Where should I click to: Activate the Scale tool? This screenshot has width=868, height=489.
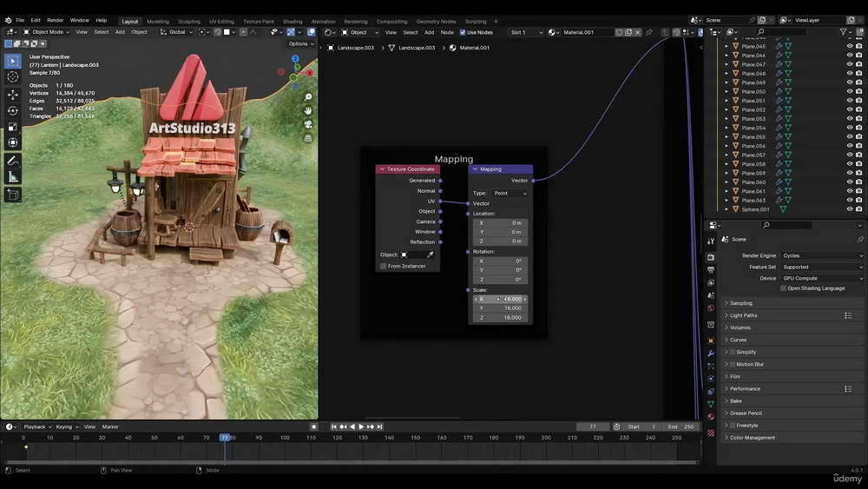(13, 127)
